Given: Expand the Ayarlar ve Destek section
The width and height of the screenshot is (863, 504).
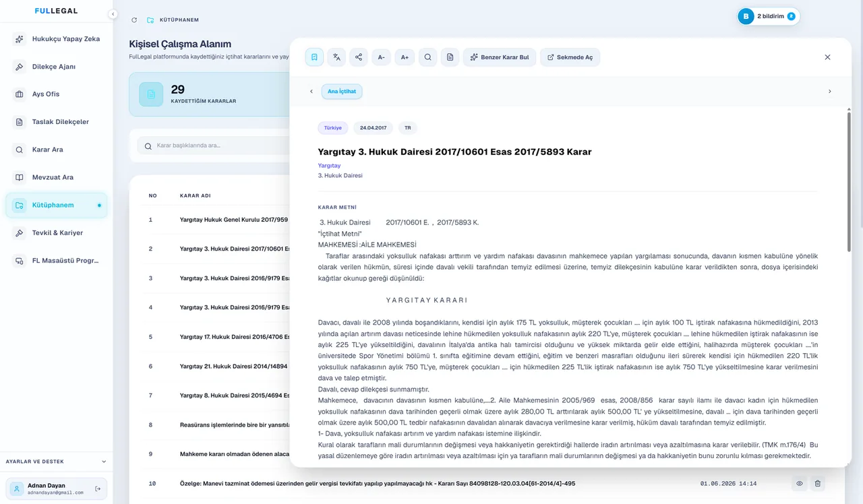Looking at the screenshot, I should 56,462.
